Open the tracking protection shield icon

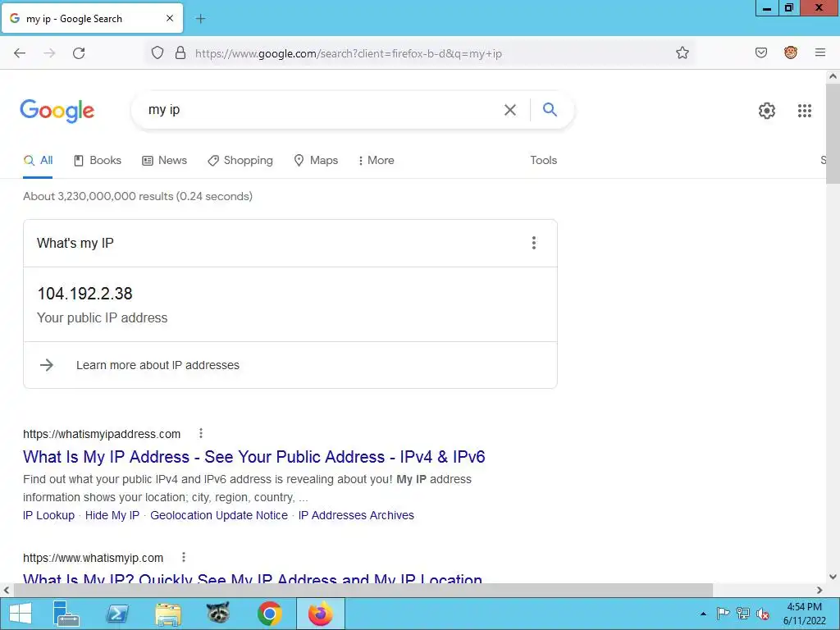(x=157, y=53)
